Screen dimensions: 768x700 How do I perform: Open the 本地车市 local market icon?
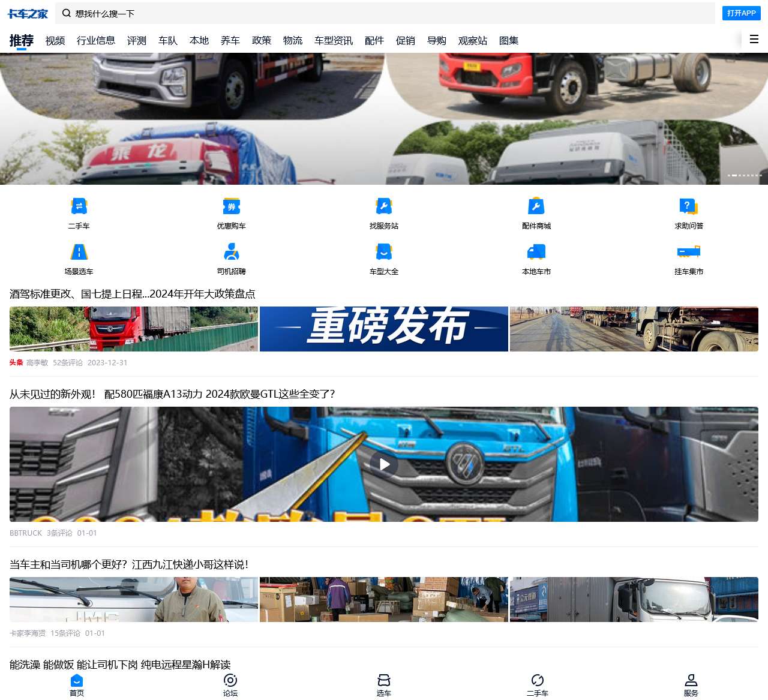click(536, 252)
